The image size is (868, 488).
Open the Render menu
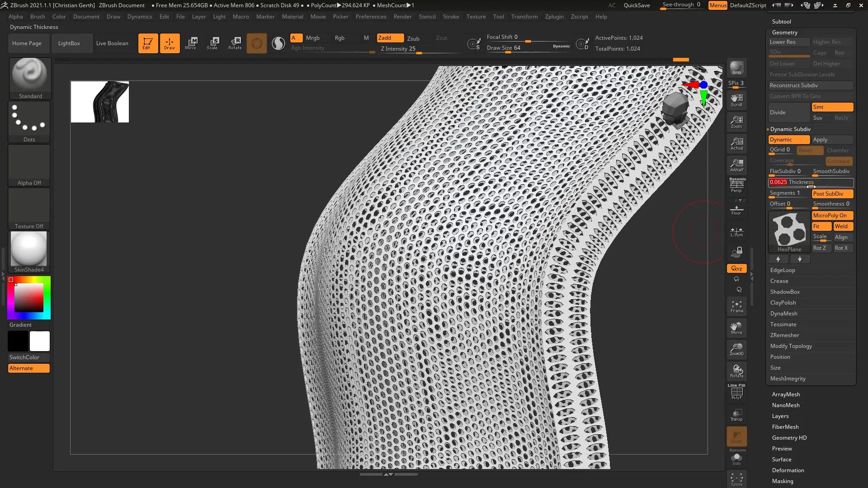[402, 17]
